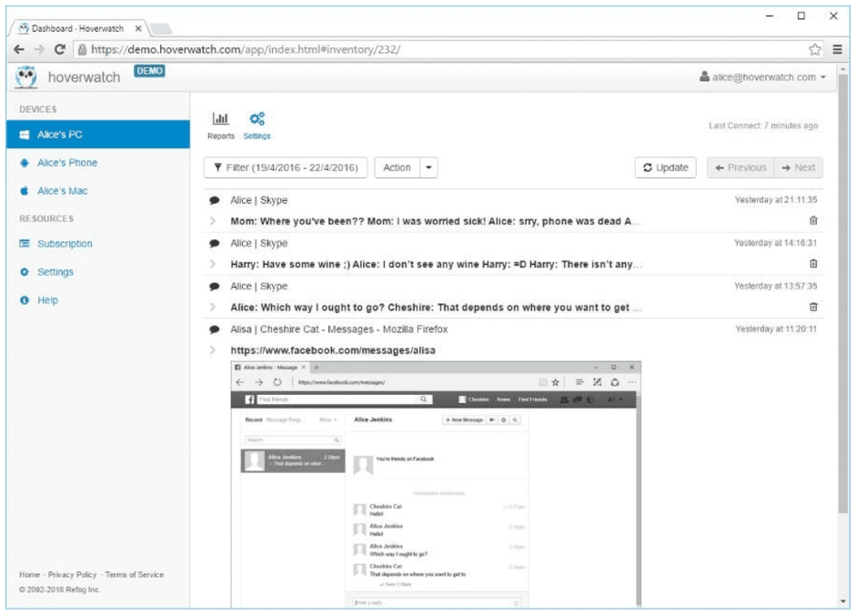Open the Terms of Service link
Screen dimensions: 856x616
point(135,574)
